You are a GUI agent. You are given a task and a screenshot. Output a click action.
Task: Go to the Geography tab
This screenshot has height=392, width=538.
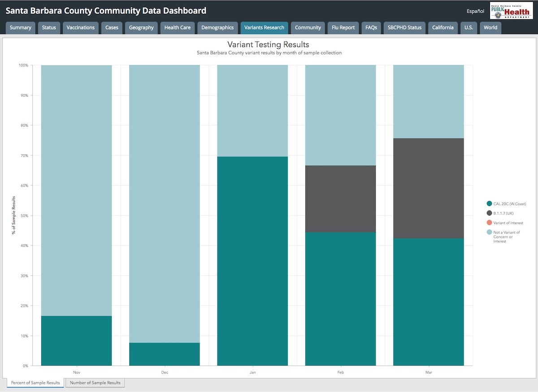pyautogui.click(x=141, y=28)
